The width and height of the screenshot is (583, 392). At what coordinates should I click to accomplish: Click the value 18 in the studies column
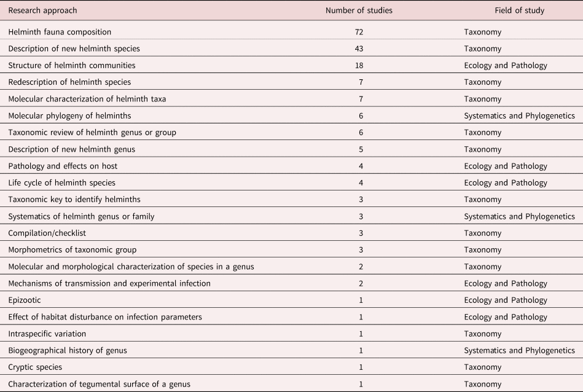(361, 65)
